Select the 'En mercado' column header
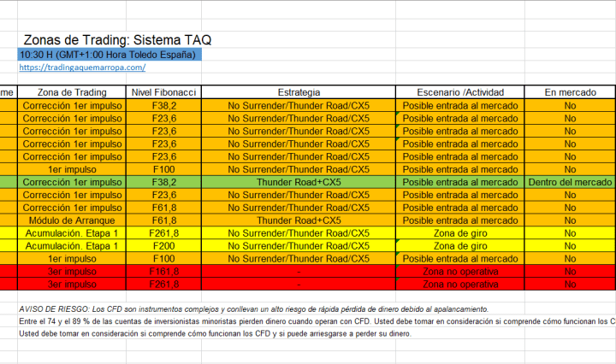Screen dimensions: 616x364 (570, 92)
